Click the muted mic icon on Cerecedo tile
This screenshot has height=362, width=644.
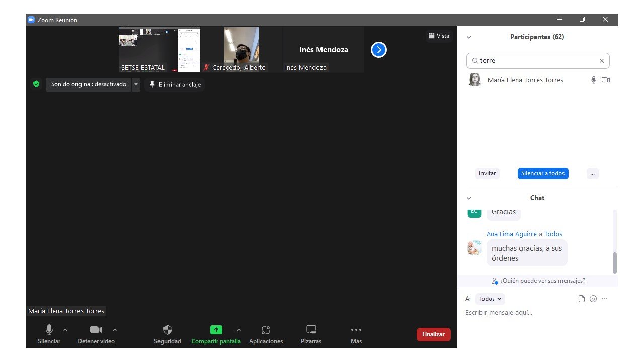tap(206, 67)
